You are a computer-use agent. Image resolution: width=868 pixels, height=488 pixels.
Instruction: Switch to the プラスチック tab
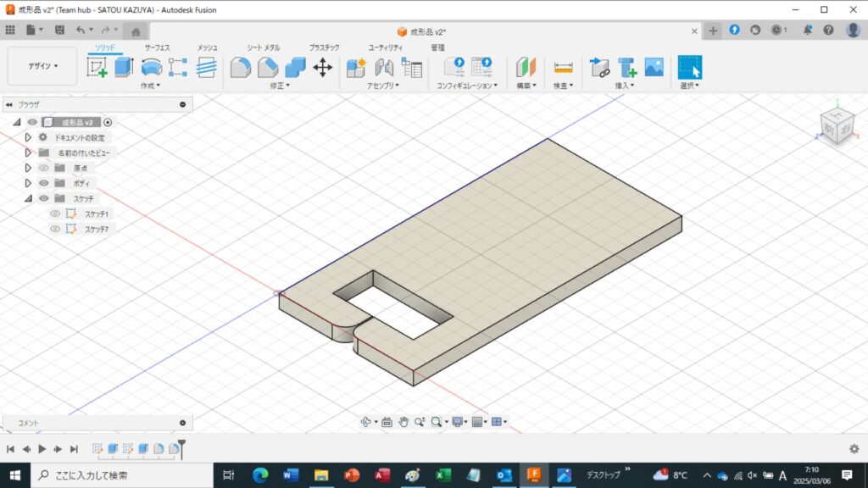(x=325, y=47)
